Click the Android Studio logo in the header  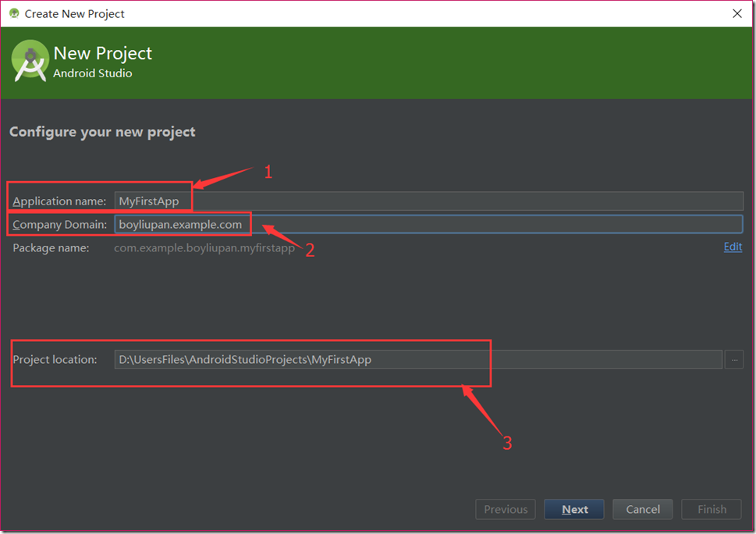(30, 62)
